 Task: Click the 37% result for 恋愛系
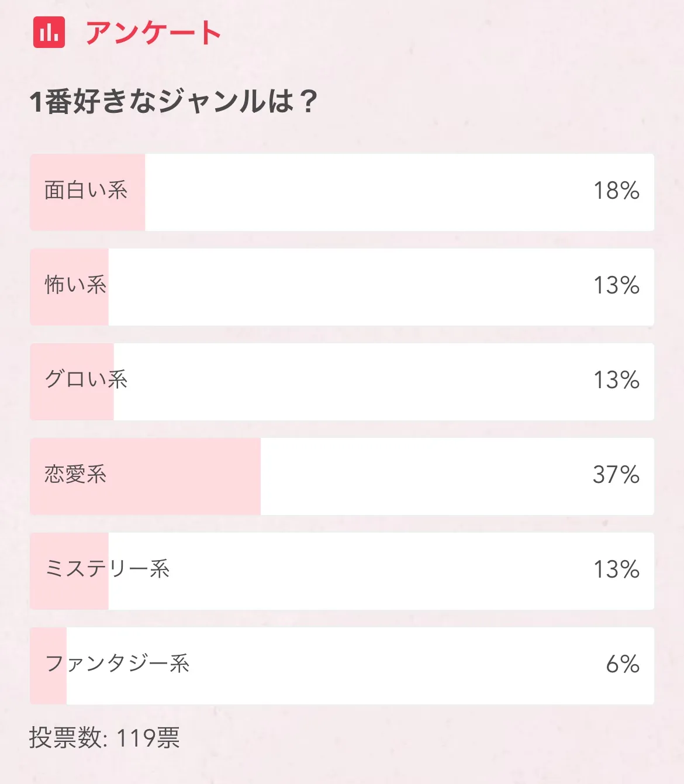coord(616,475)
